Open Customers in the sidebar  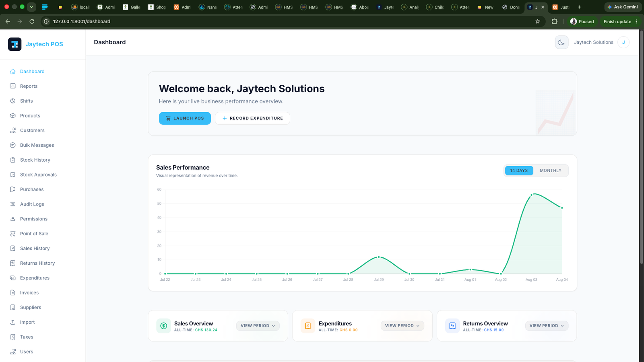(32, 130)
